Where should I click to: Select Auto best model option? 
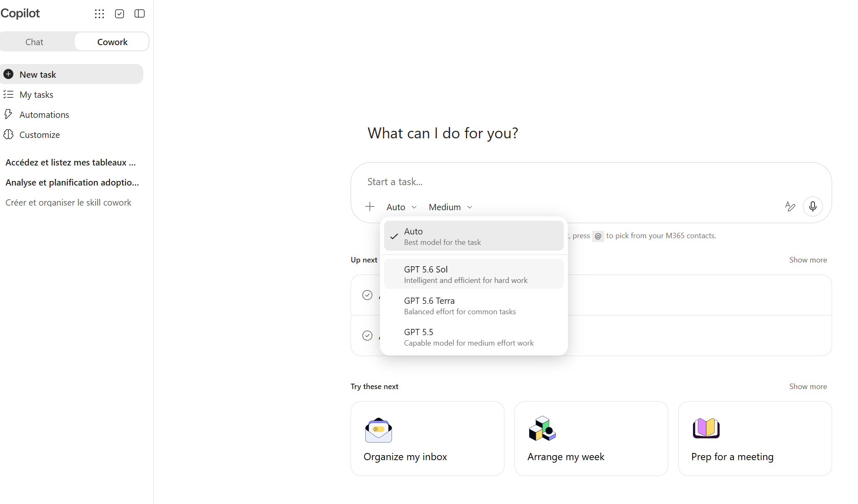[474, 236]
